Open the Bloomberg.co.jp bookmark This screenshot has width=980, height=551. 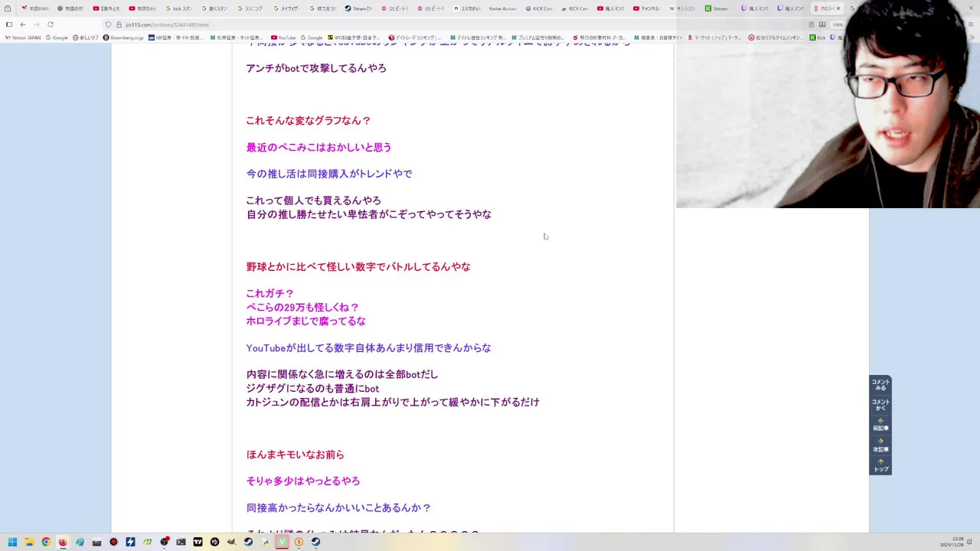coord(123,37)
